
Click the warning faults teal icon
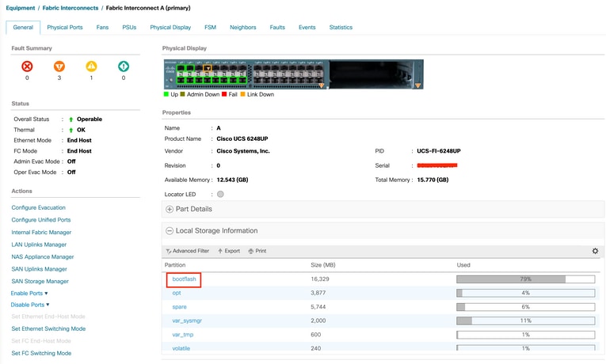[x=124, y=66]
